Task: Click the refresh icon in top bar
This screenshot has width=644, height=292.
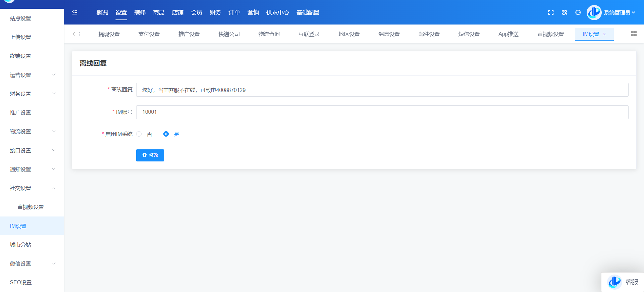Action: coord(578,12)
